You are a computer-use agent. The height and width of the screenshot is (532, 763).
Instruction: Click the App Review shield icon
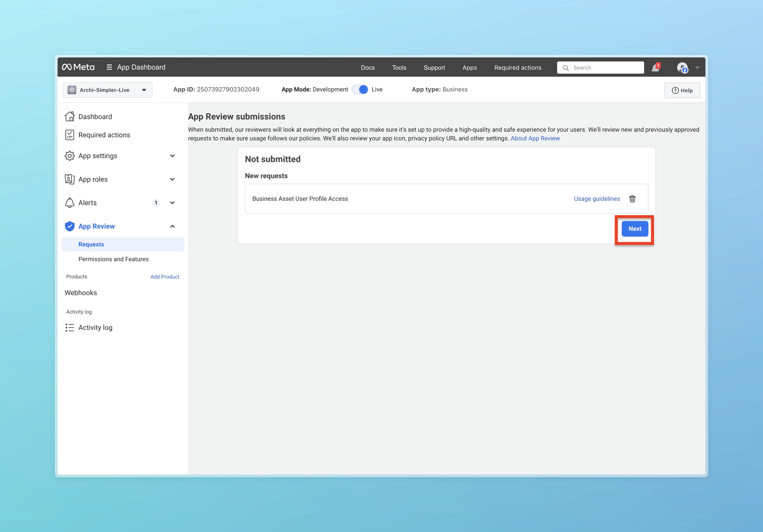tap(69, 226)
